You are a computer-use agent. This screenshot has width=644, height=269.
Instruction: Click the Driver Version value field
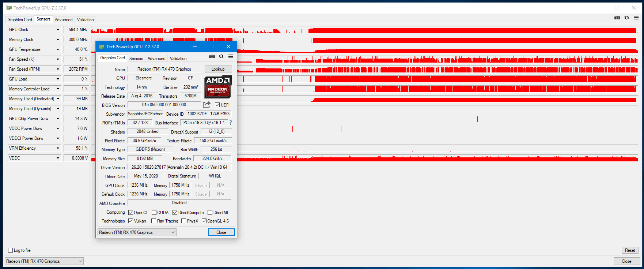[179, 167]
